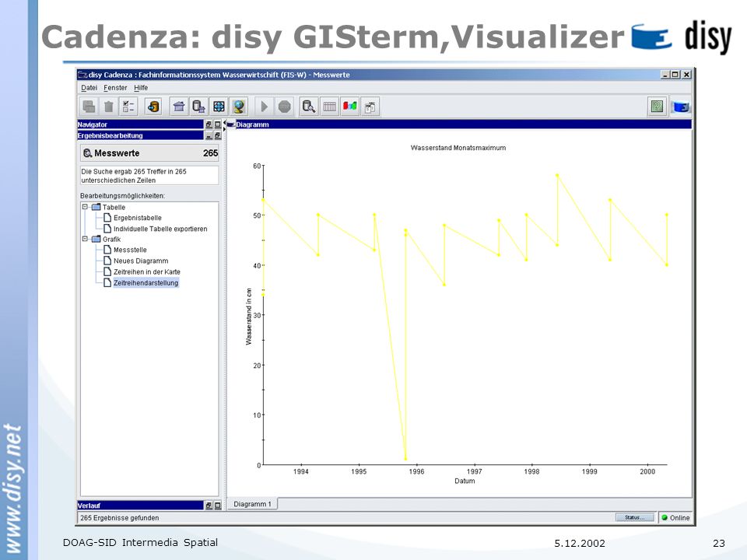
Task: Restore the Ergebnisbearbeitung panel
Action: (218, 135)
